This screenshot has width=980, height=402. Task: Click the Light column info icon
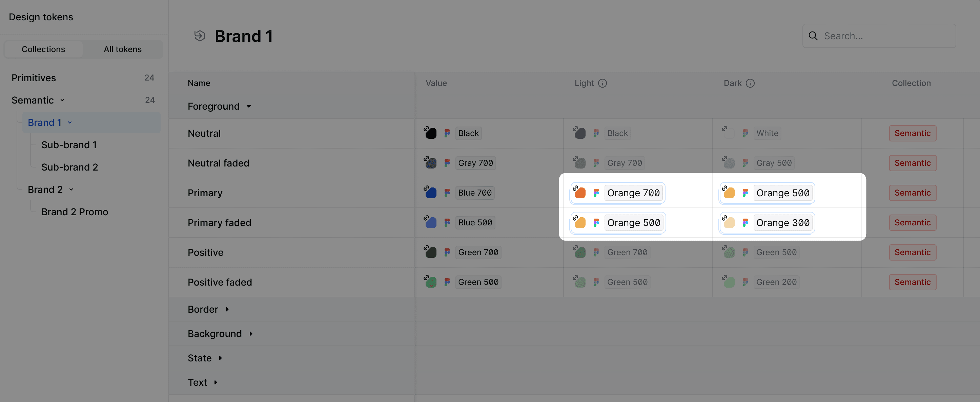[x=602, y=83]
